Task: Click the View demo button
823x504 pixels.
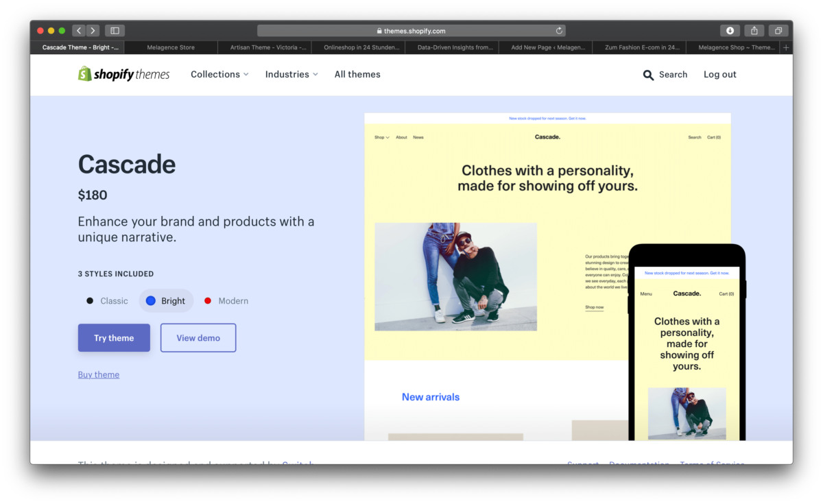Action: (x=198, y=338)
